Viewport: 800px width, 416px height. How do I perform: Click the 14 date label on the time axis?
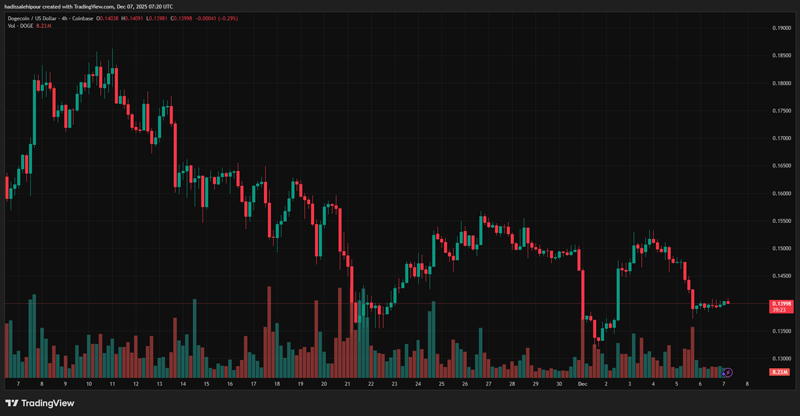tap(184, 383)
